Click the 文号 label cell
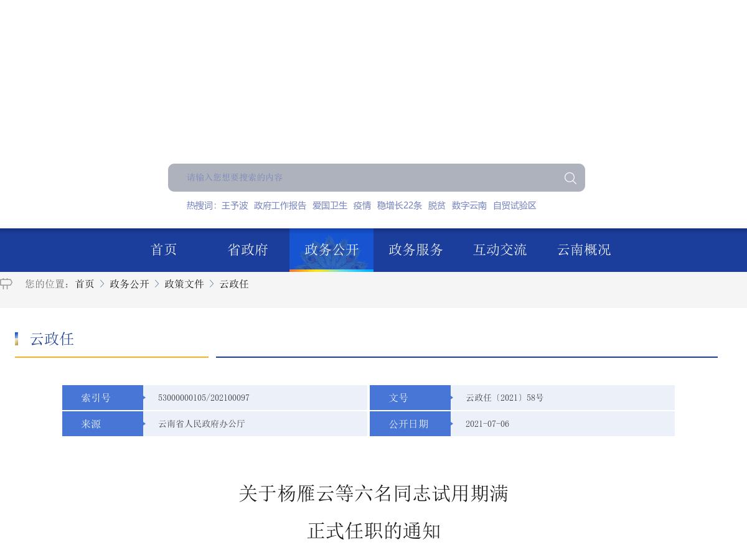This screenshot has height=560, width=747. (410, 398)
